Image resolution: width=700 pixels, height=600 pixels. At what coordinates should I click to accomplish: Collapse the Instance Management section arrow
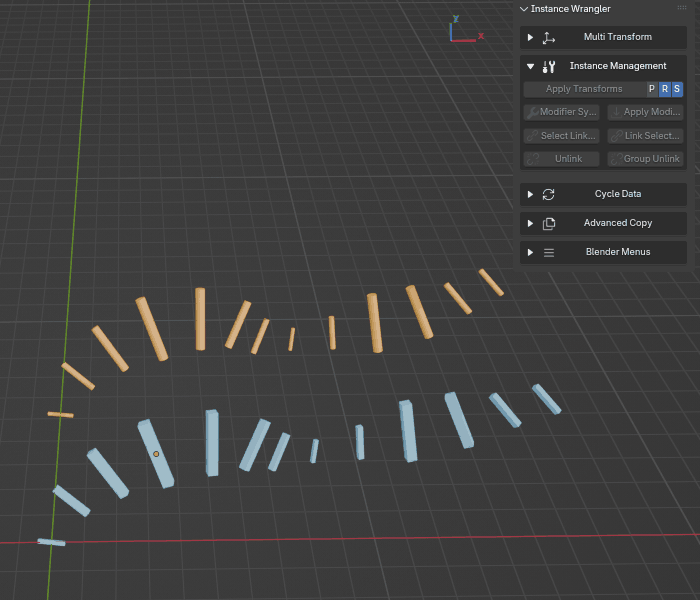530,67
